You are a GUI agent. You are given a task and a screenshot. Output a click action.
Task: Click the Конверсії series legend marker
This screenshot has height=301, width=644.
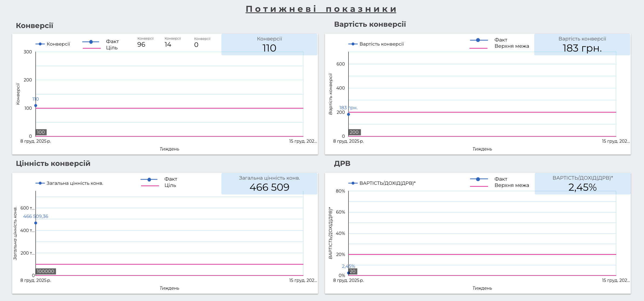tap(40, 44)
